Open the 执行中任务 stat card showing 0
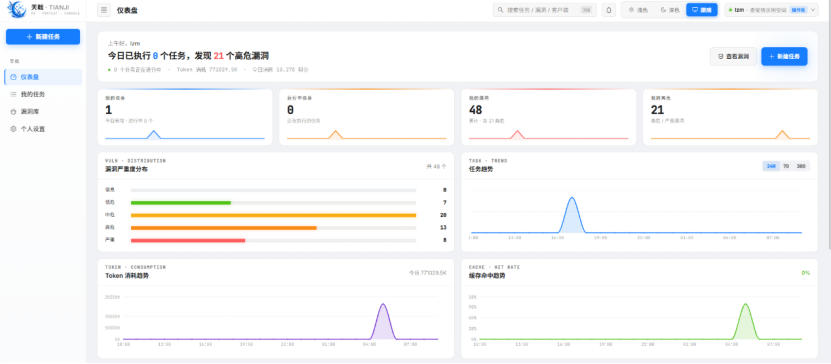 (366, 117)
